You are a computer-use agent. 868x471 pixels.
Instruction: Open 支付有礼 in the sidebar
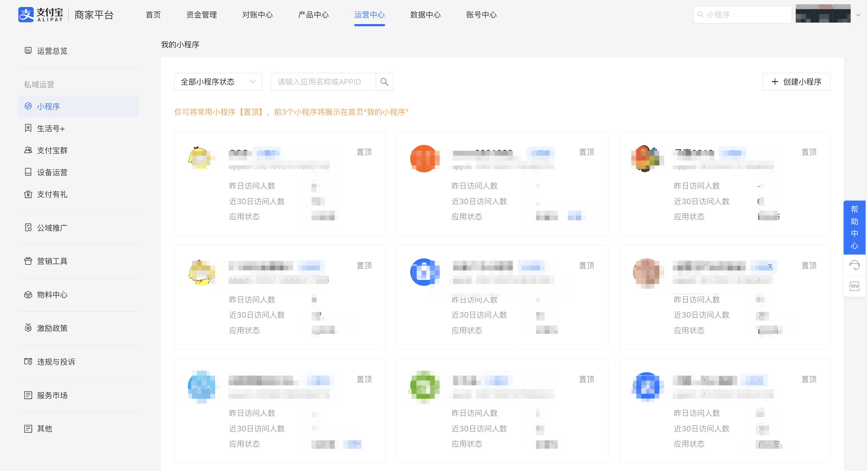pyautogui.click(x=52, y=194)
